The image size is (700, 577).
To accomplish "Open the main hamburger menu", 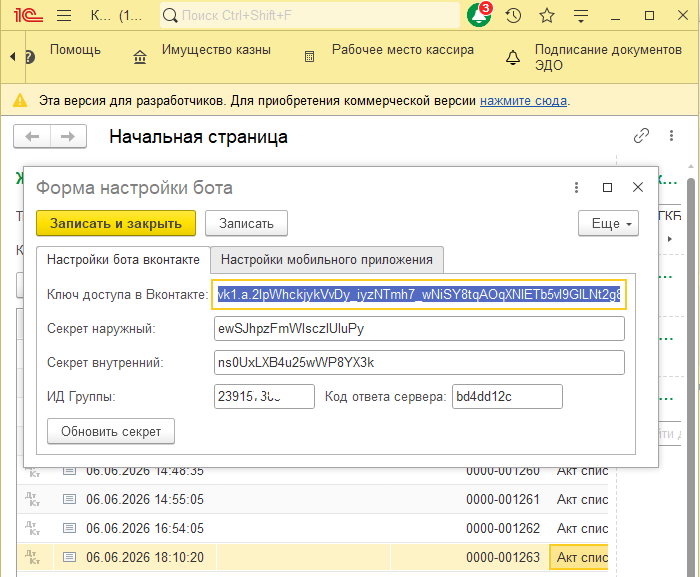I will click(64, 16).
